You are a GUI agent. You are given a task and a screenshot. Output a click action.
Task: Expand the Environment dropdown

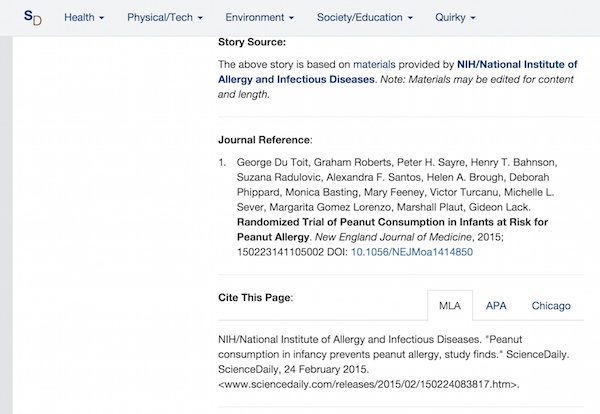260,18
